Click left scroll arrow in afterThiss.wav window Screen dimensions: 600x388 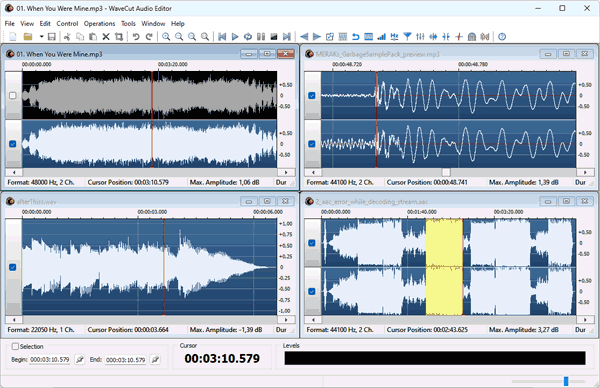14,320
